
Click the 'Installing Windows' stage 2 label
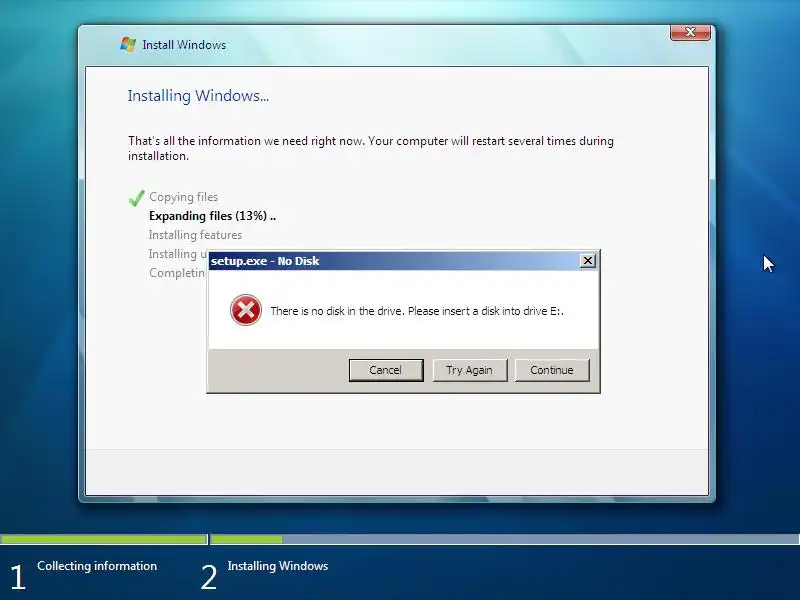(x=278, y=566)
